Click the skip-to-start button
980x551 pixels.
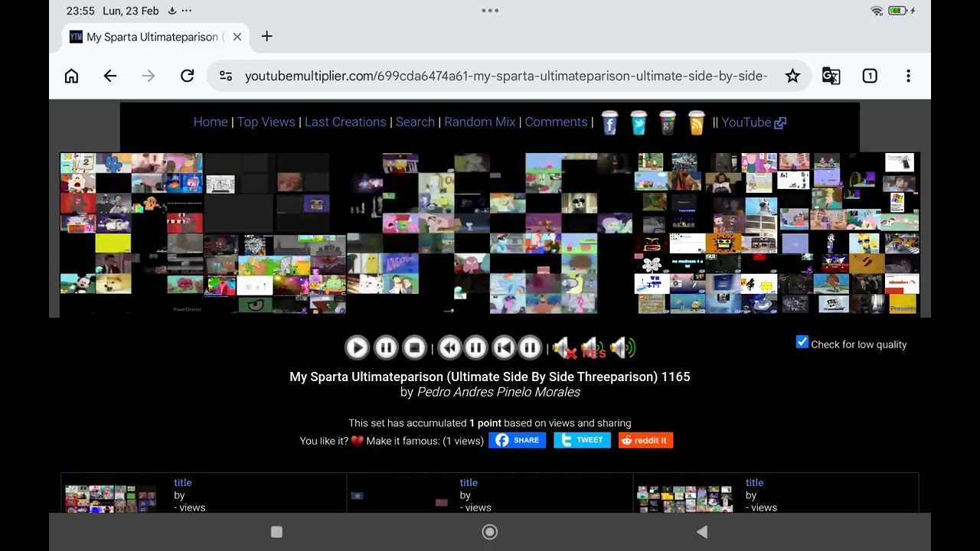(503, 348)
